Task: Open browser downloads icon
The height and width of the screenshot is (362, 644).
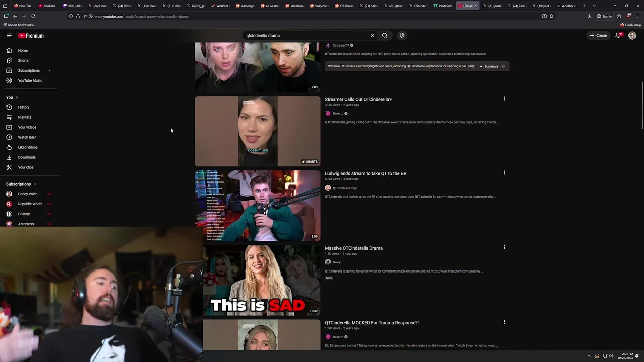Action: (x=589, y=16)
